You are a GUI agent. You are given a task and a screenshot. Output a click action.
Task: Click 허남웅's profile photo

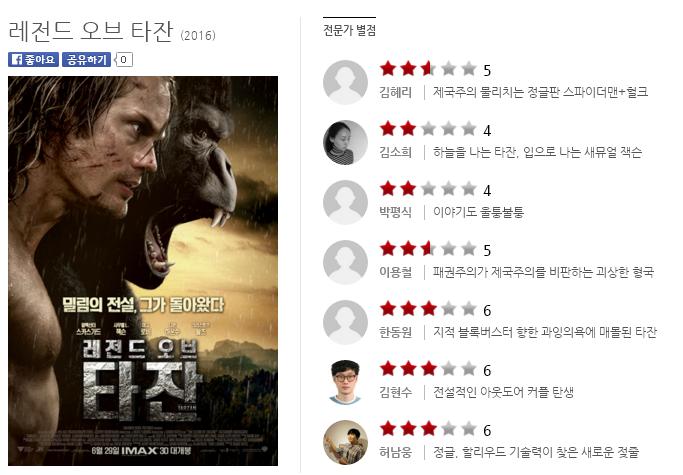point(345,442)
